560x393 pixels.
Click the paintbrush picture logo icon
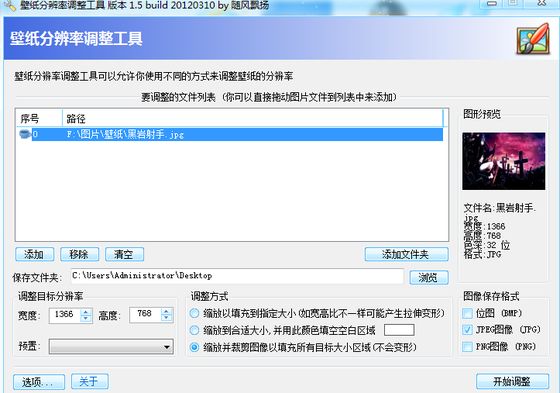click(x=533, y=39)
